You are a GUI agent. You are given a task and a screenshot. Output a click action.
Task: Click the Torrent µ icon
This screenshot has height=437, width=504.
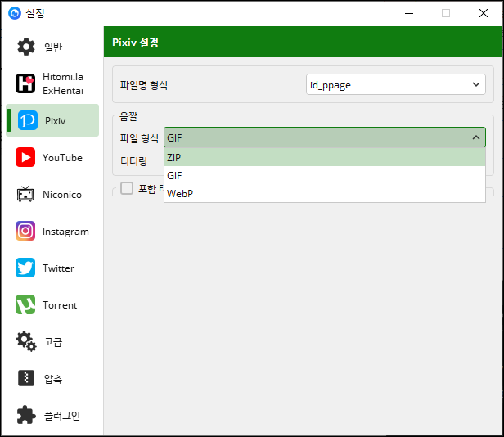point(25,304)
